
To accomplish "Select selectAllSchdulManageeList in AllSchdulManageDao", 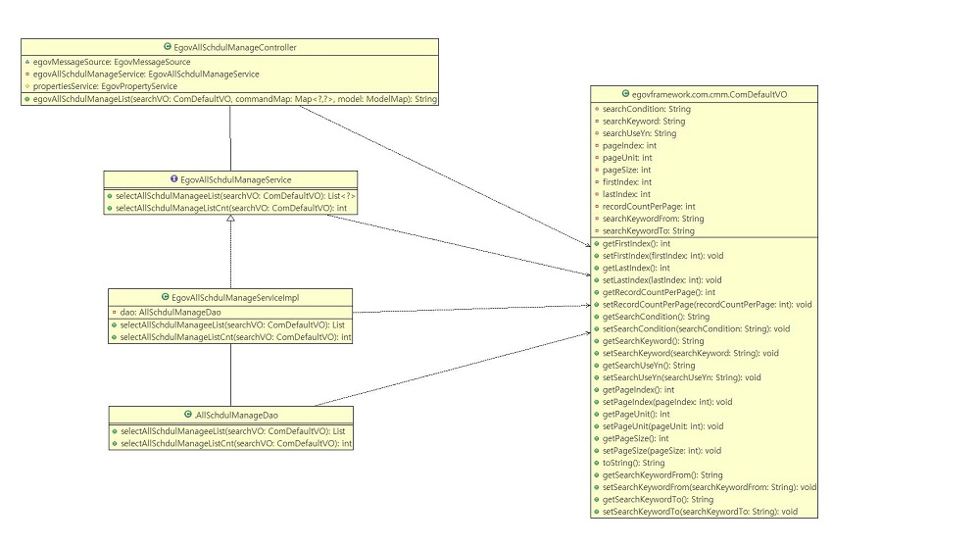I will pos(231,430).
